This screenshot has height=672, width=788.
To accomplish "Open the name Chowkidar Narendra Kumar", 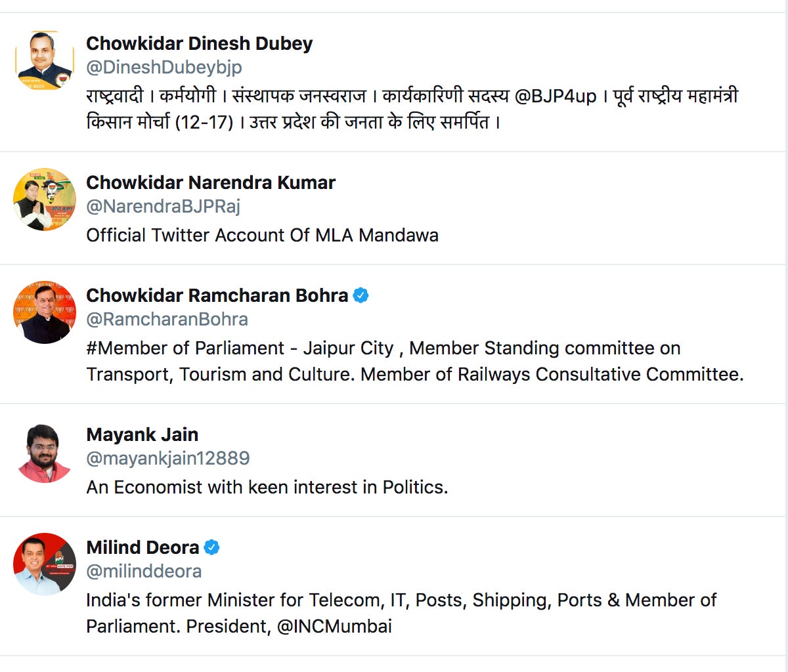I will click(211, 182).
